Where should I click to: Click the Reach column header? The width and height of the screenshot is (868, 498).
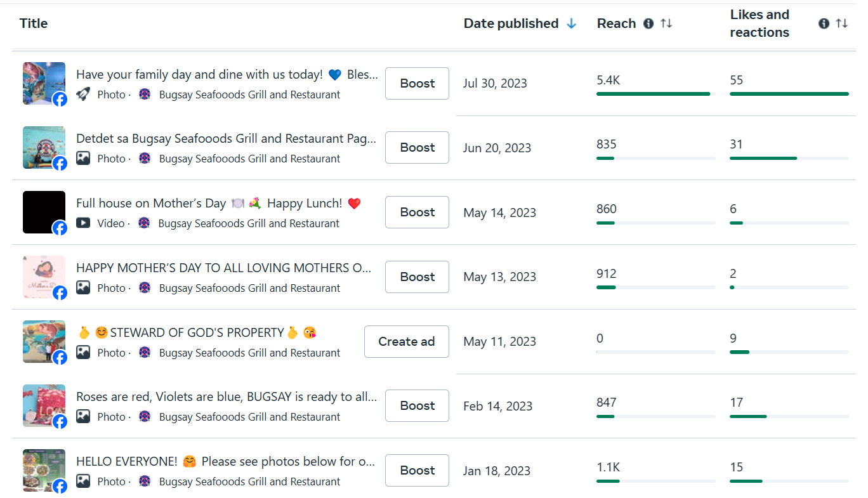[x=616, y=23]
